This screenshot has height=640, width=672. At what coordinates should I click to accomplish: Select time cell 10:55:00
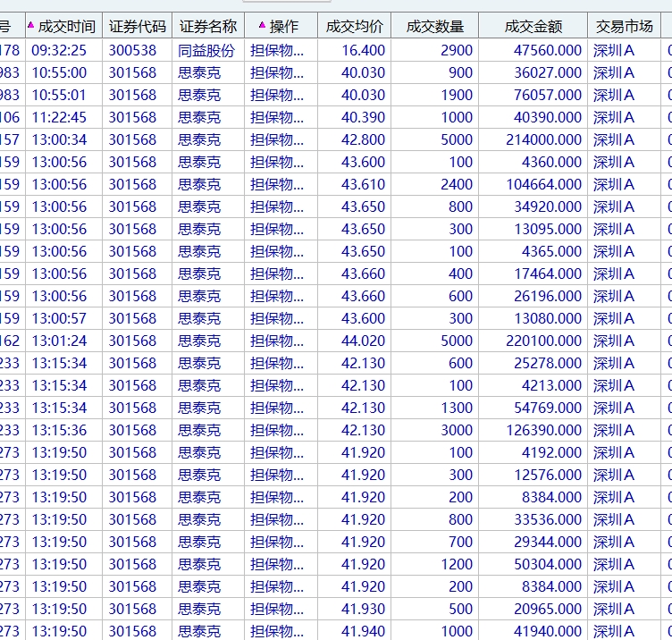click(x=59, y=73)
